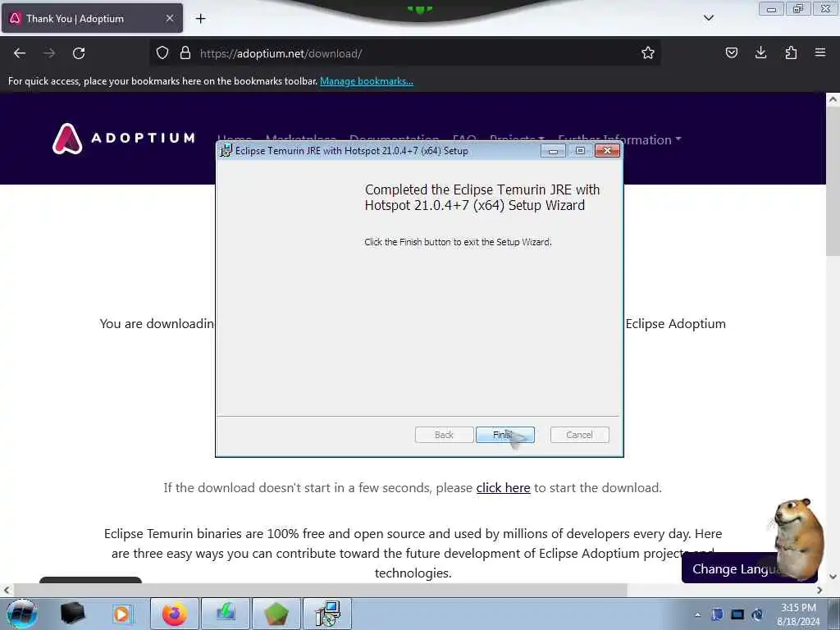Close the Thank You Adoptium tab

click(169, 18)
